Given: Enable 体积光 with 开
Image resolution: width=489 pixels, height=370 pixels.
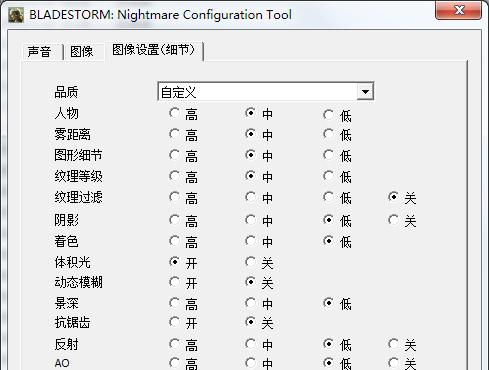Looking at the screenshot, I should 174,262.
